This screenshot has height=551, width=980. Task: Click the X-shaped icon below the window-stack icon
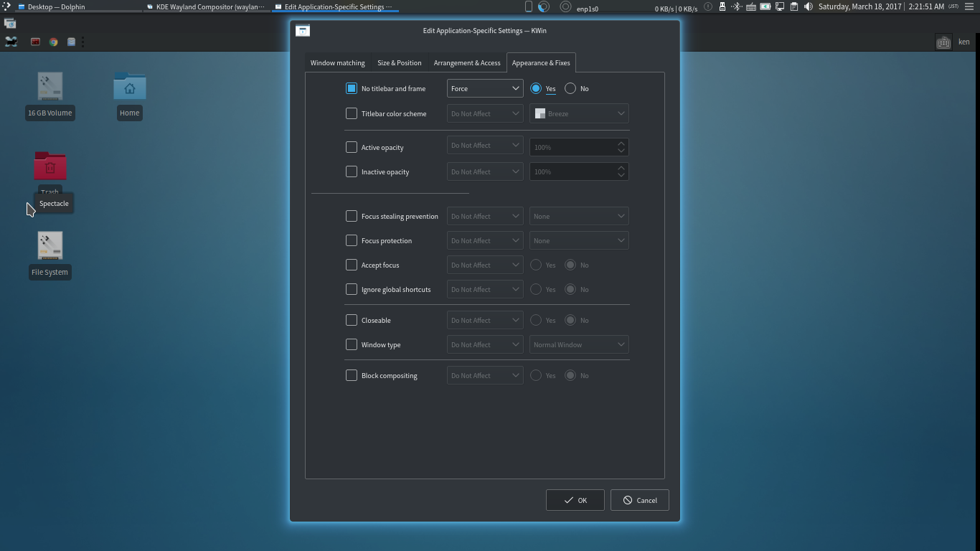[11, 42]
